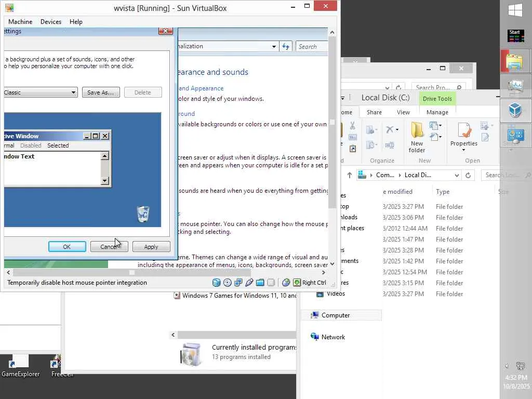
Task: Expand New item dropdown in ribbon
Action: click(x=435, y=126)
